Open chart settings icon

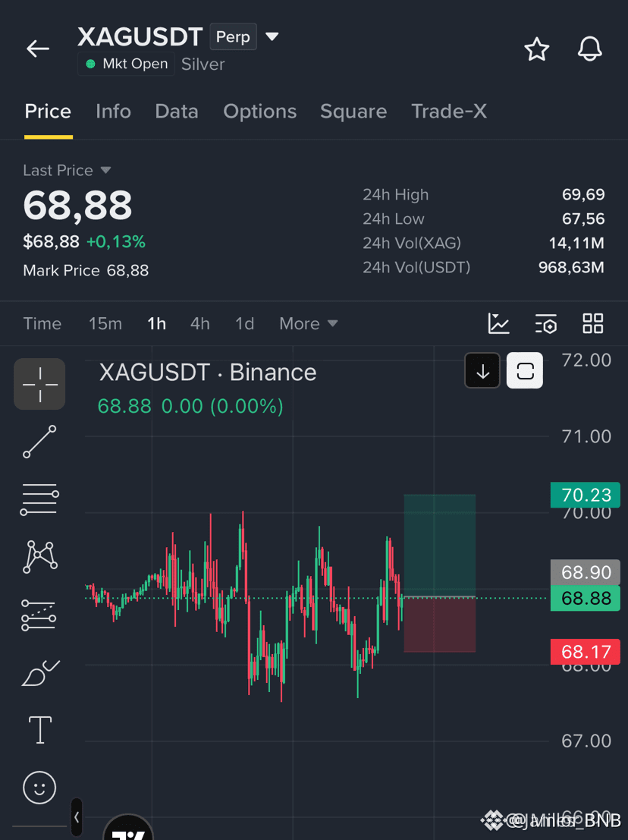pos(546,323)
